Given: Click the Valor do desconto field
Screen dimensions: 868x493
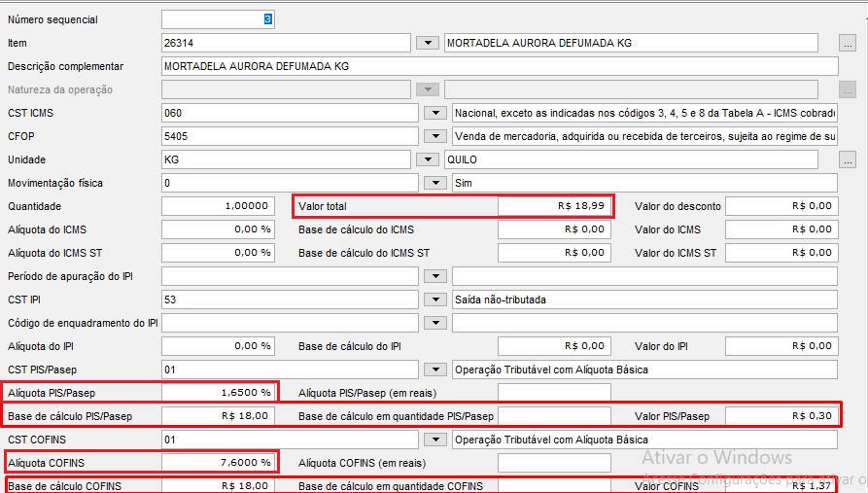Looking at the screenshot, I should pyautogui.click(x=781, y=206).
